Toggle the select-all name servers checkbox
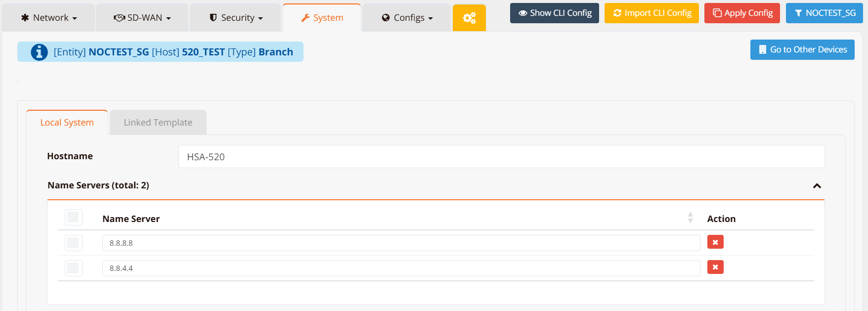The width and height of the screenshot is (868, 311). pyautogui.click(x=73, y=218)
